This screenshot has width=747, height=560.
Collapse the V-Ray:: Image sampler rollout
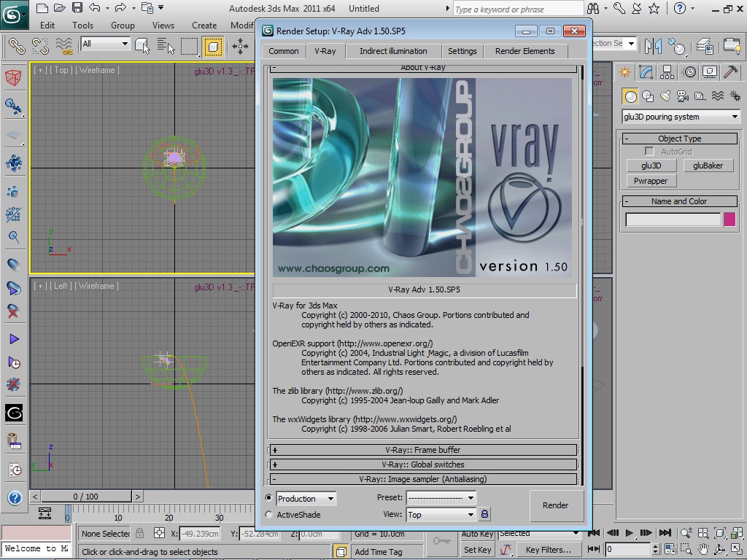[423, 479]
